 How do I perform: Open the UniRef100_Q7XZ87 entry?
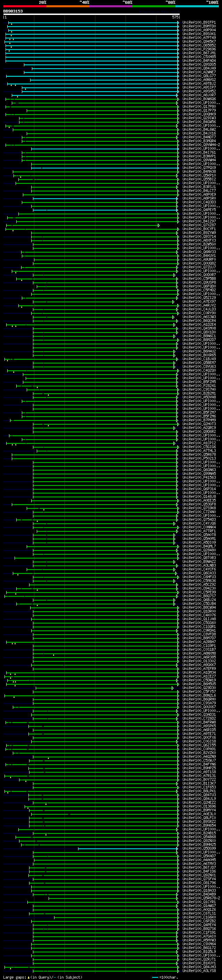(x=199, y=225)
